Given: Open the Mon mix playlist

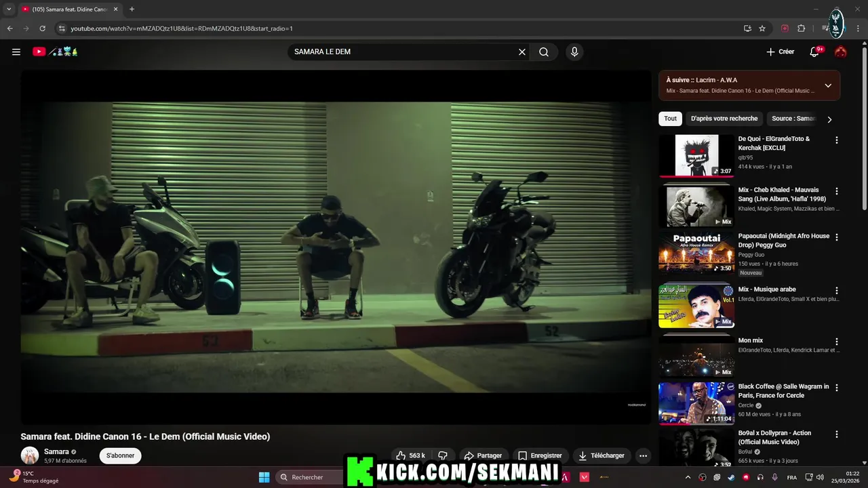Looking at the screenshot, I should click(696, 356).
